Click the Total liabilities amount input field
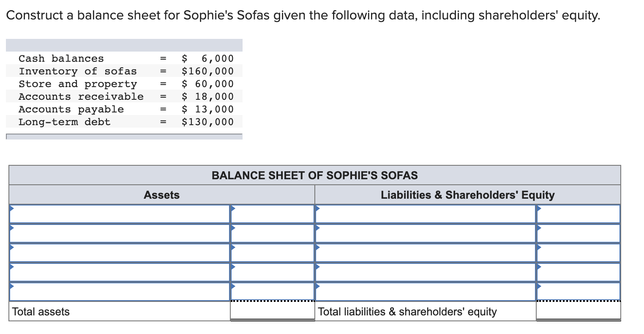The height and width of the screenshot is (334, 644). point(578,312)
